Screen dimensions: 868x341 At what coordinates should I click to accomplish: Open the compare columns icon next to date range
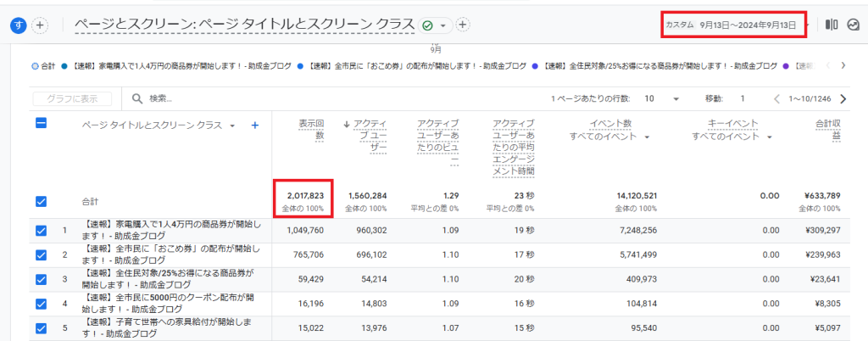832,25
